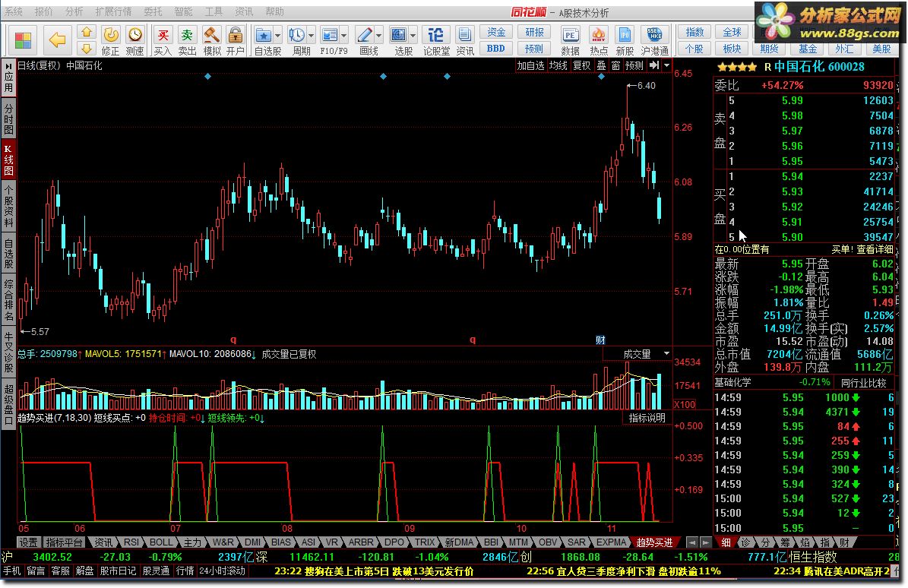Screen dimensions: 908x588
Task: Click the 加自选 add to watchlist button
Action: pyautogui.click(x=531, y=65)
